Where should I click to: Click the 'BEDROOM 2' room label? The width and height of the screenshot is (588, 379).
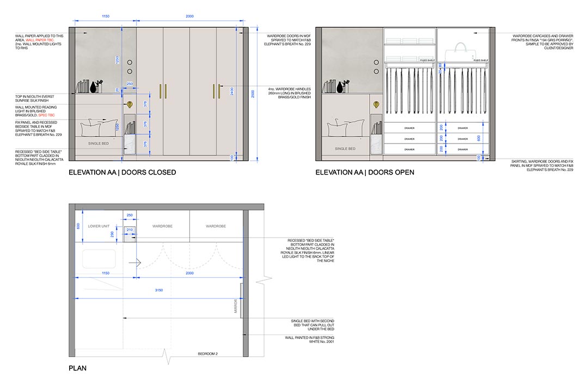pos(209,354)
